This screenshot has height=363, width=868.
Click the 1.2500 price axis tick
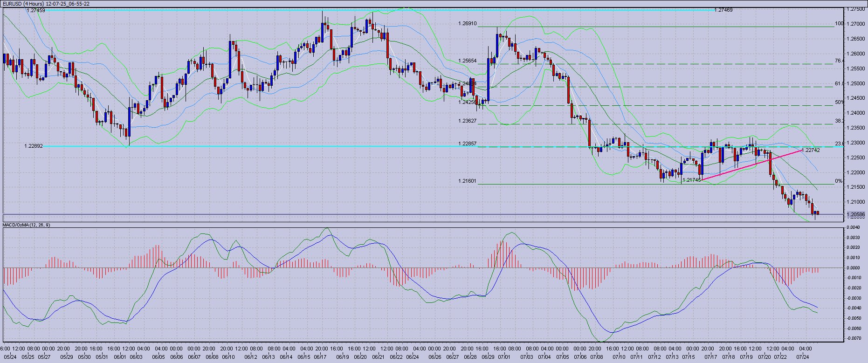coord(856,83)
